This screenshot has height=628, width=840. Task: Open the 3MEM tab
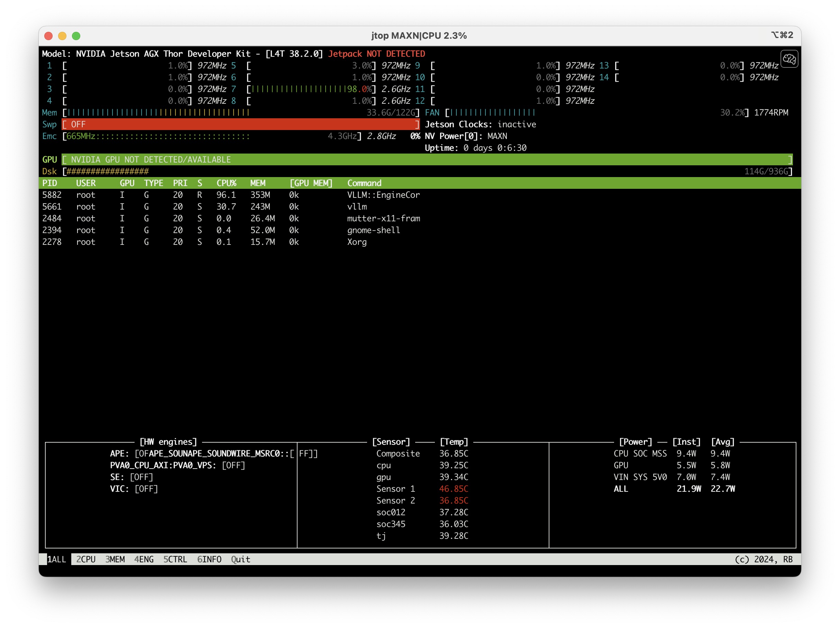[115, 559]
